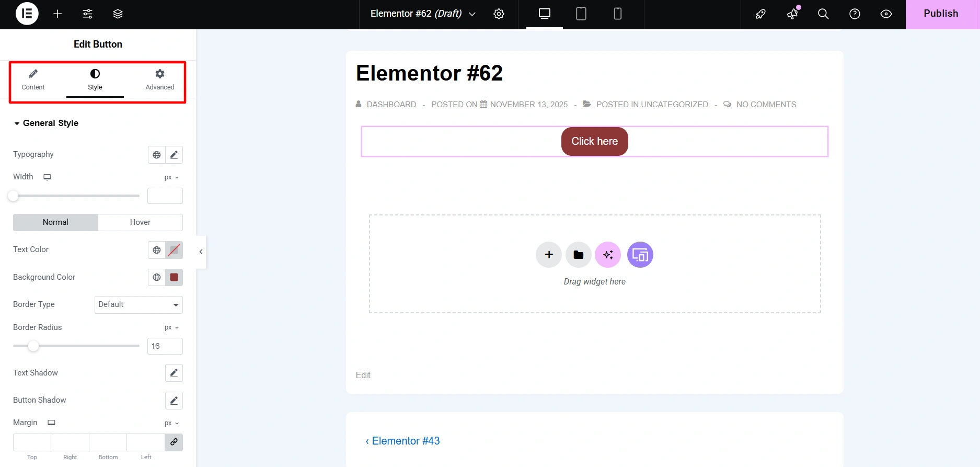The height and width of the screenshot is (467, 980).
Task: Click the Margin Left input field
Action: [146, 442]
